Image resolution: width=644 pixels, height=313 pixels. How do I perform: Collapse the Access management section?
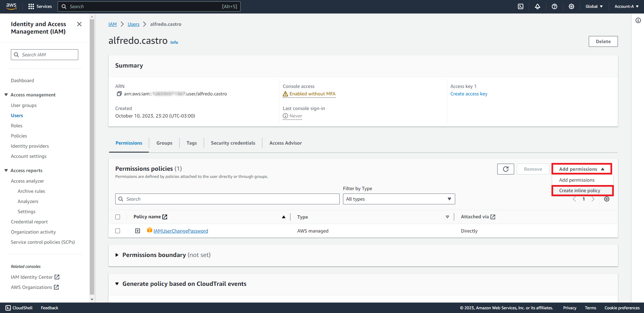(x=6, y=95)
